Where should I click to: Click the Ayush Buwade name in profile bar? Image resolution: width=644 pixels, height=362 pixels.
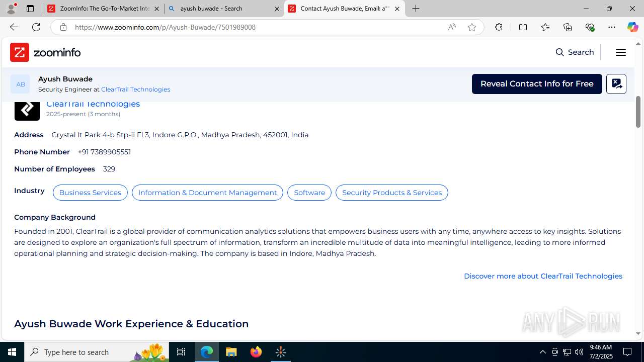[65, 79]
